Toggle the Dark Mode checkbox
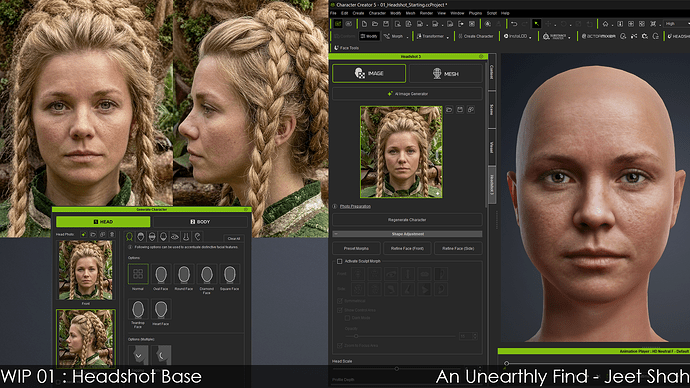This screenshot has height=388, width=690. pos(347,318)
